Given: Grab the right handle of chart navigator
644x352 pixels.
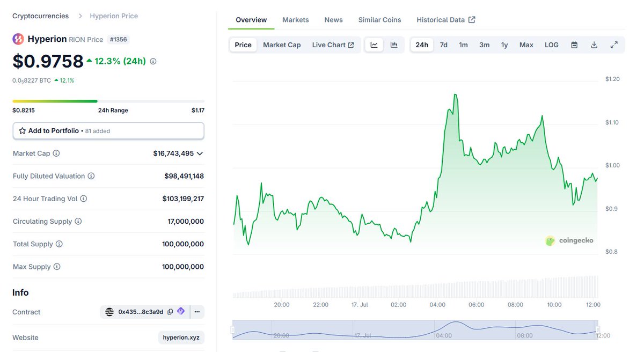Looking at the screenshot, I should pos(598,329).
